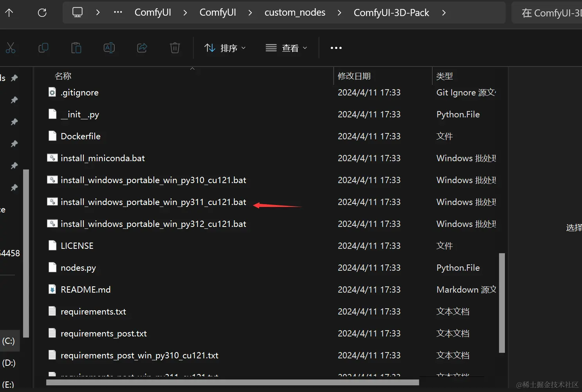Select the Dockerfile entry
Image resolution: width=582 pixels, height=392 pixels.
pyautogui.click(x=81, y=136)
